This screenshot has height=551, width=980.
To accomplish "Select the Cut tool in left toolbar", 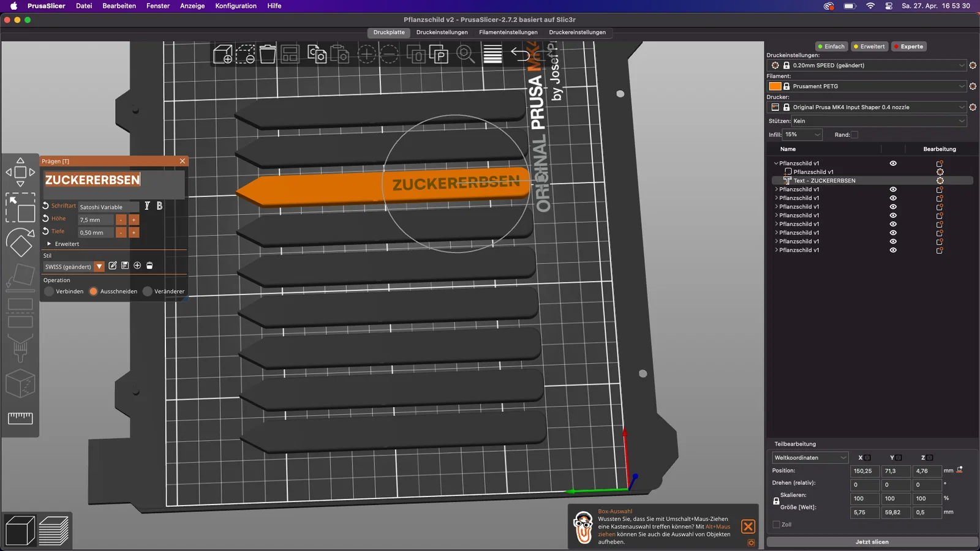I will [x=20, y=312].
